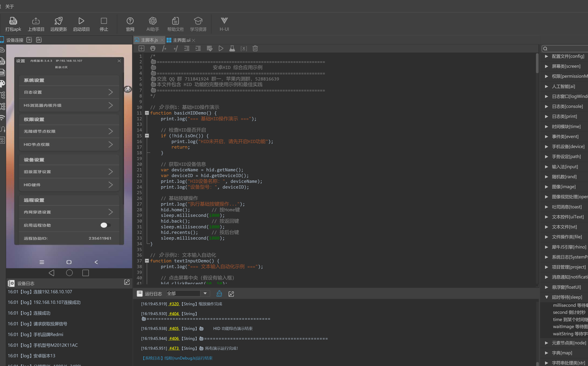Viewport: 588px width, 366px height.
Task: Open the AI助手 assistant
Action: click(x=153, y=21)
